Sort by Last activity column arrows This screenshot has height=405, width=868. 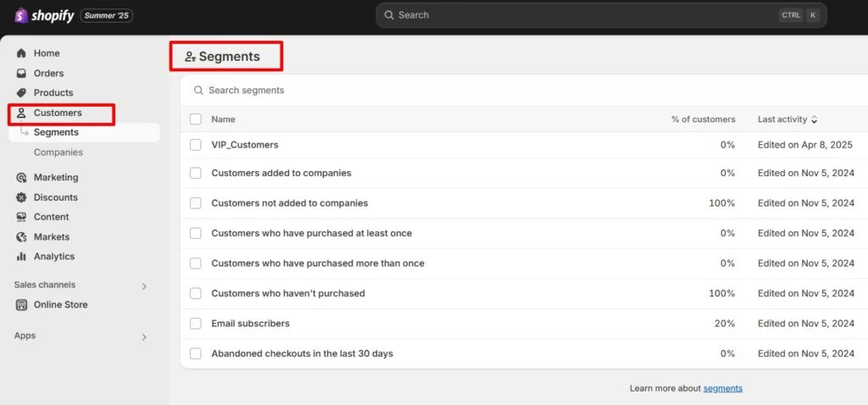814,119
